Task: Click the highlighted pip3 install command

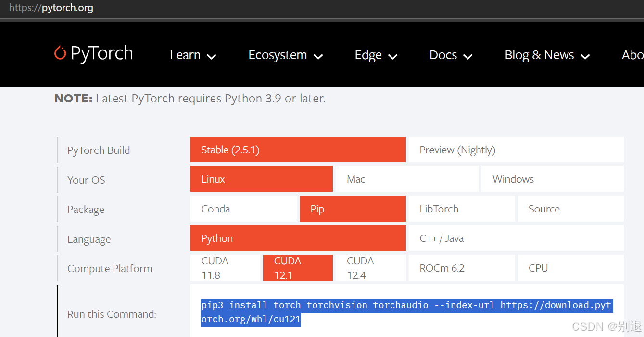Action: pyautogui.click(x=407, y=312)
